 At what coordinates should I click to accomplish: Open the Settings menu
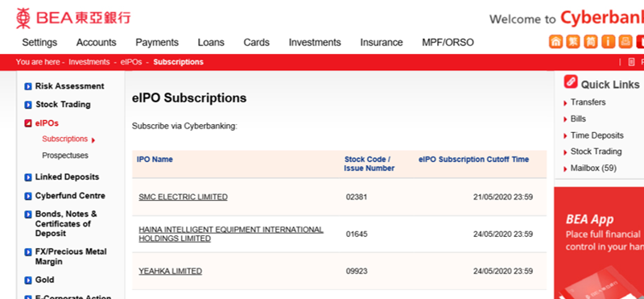pos(39,43)
